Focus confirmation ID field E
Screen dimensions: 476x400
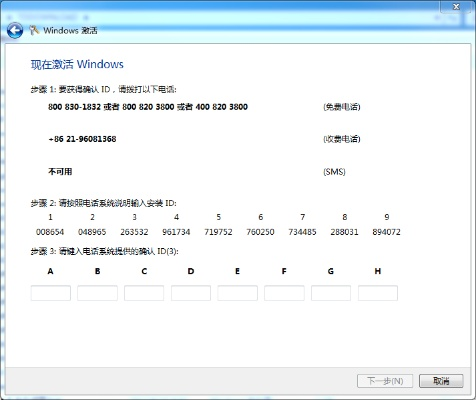click(238, 293)
